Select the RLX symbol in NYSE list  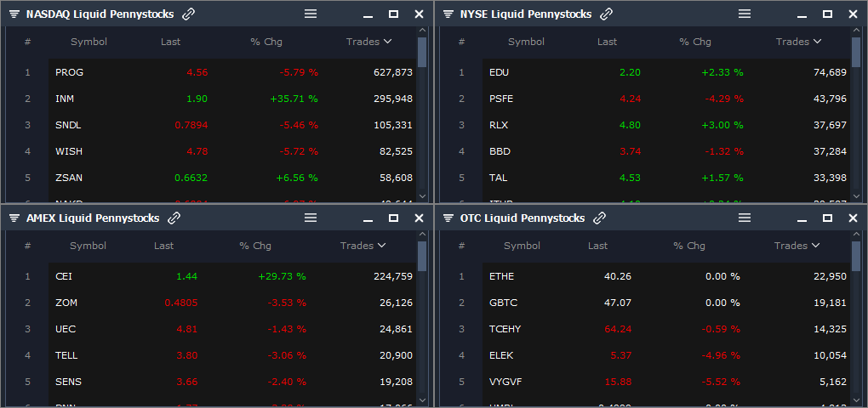[x=499, y=126]
